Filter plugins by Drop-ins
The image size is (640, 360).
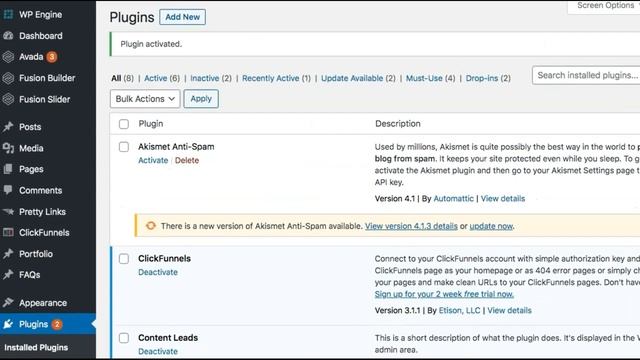tap(482, 78)
